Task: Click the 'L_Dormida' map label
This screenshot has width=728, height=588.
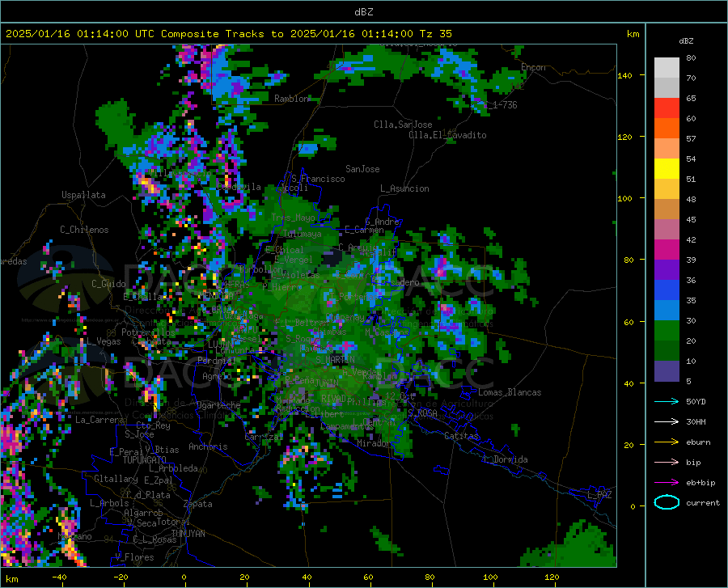Action: click(505, 459)
